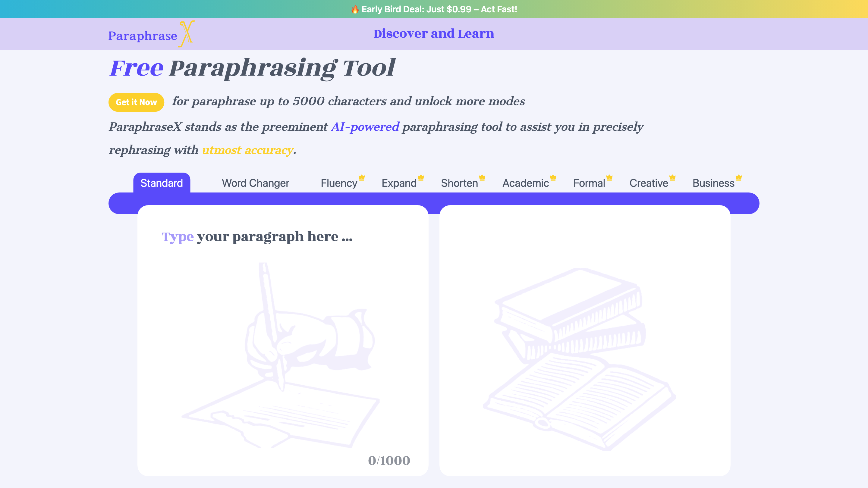This screenshot has height=488, width=868.
Task: Open the Discover and Learn menu
Action: 434,33
